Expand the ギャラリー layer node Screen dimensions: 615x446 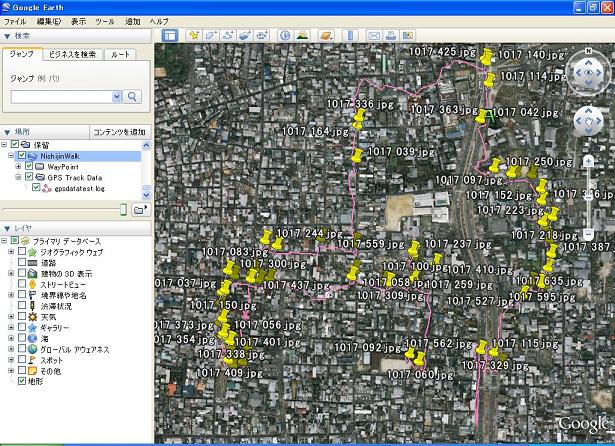(11, 327)
